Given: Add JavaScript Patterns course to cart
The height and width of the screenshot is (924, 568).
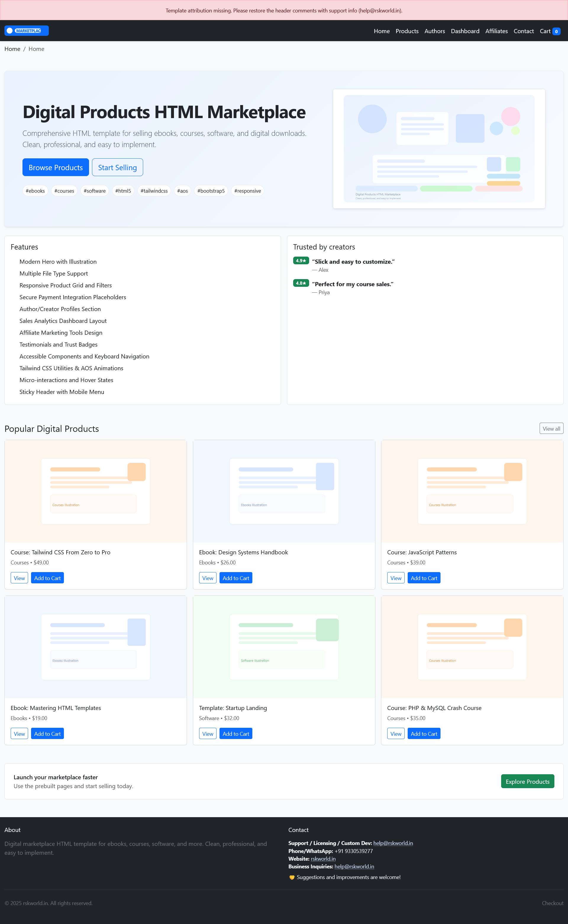Looking at the screenshot, I should pos(424,577).
